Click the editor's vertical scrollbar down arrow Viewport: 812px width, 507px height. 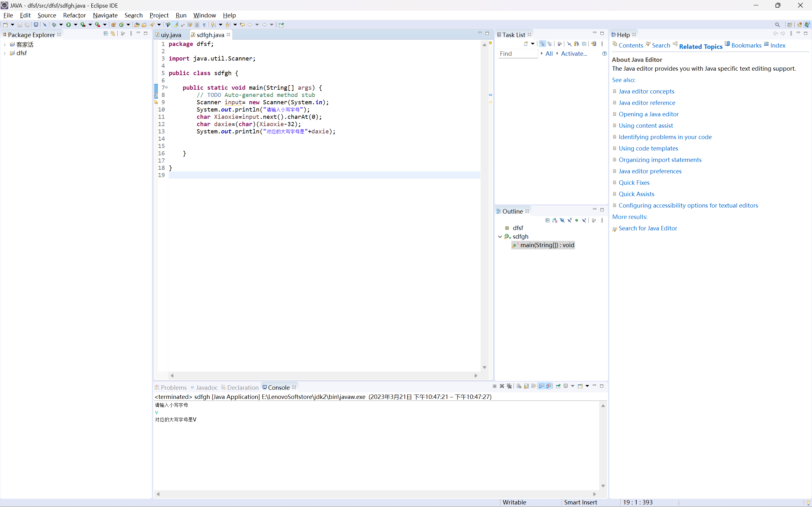tap(484, 368)
